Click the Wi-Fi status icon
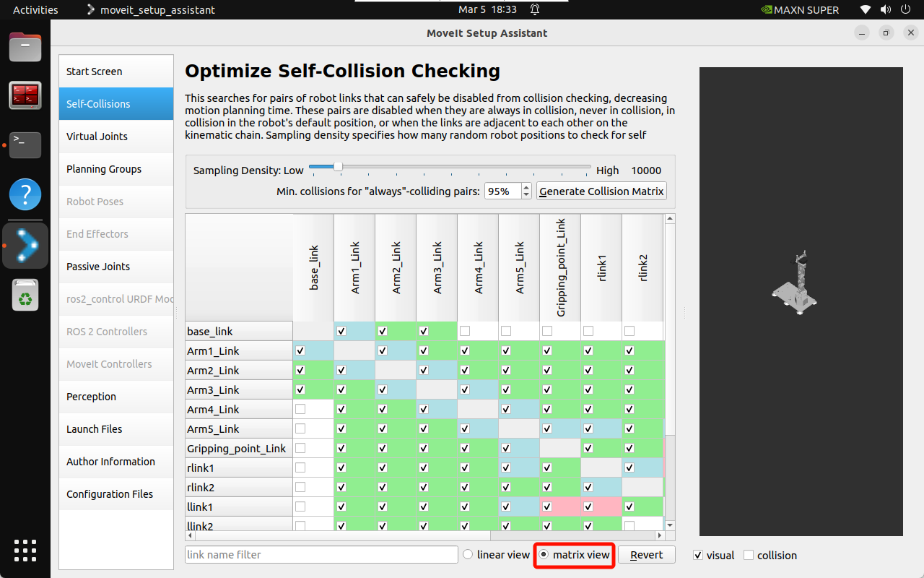924x578 pixels. pos(866,9)
